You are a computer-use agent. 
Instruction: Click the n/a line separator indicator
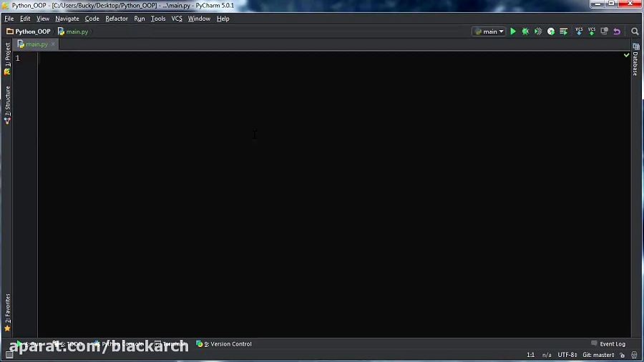pyautogui.click(x=547, y=355)
